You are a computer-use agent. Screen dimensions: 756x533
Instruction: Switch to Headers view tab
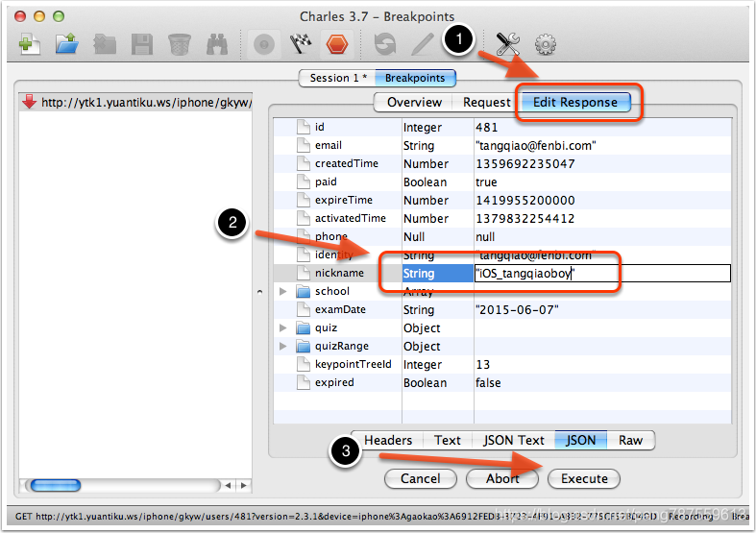click(388, 440)
